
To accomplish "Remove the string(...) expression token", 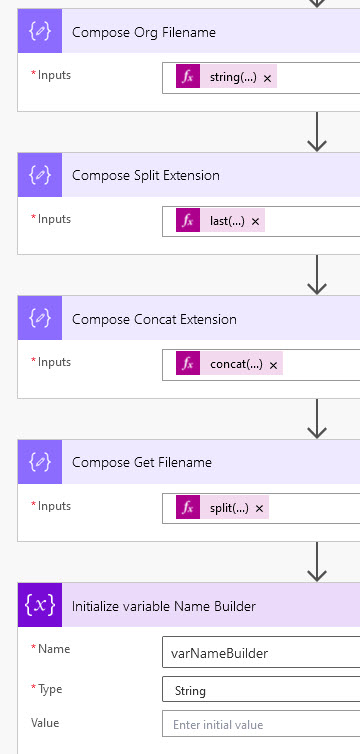I will click(x=268, y=78).
